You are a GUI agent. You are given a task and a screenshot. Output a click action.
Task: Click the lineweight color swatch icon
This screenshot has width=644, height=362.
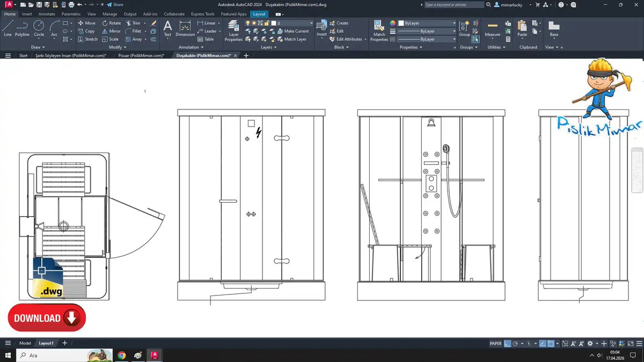pos(393,31)
